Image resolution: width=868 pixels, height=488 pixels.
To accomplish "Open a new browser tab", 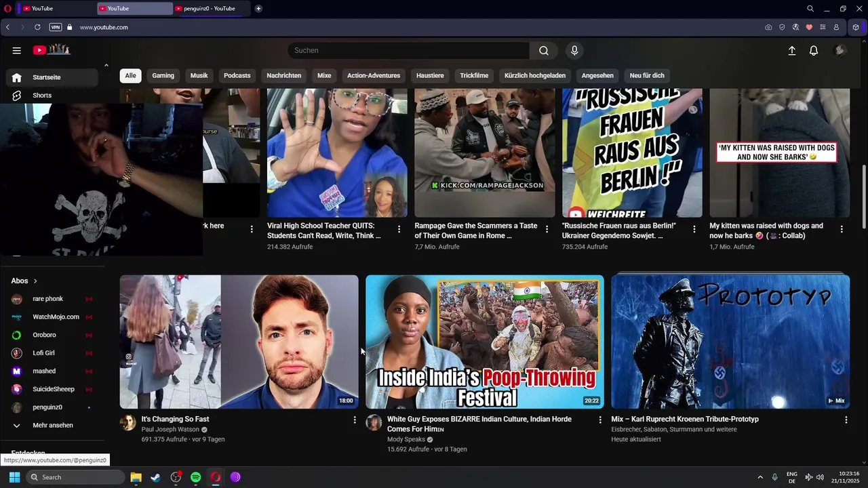I will 258,8.
